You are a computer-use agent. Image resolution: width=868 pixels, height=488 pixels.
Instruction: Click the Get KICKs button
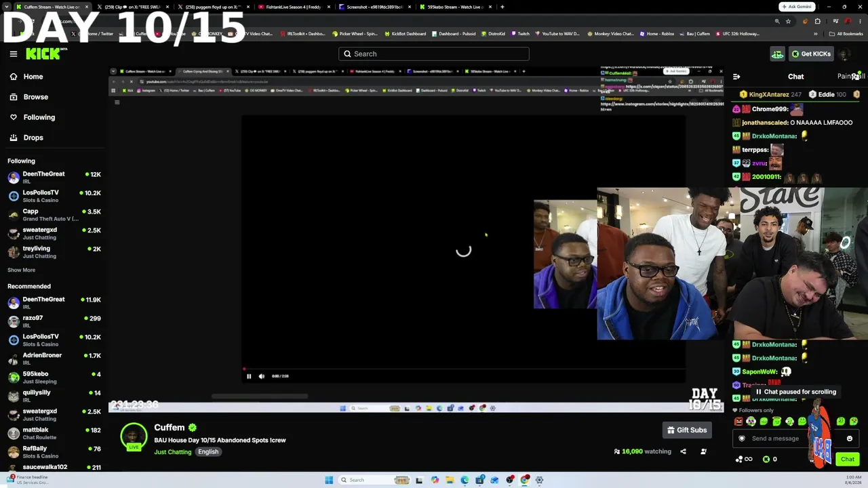811,54
